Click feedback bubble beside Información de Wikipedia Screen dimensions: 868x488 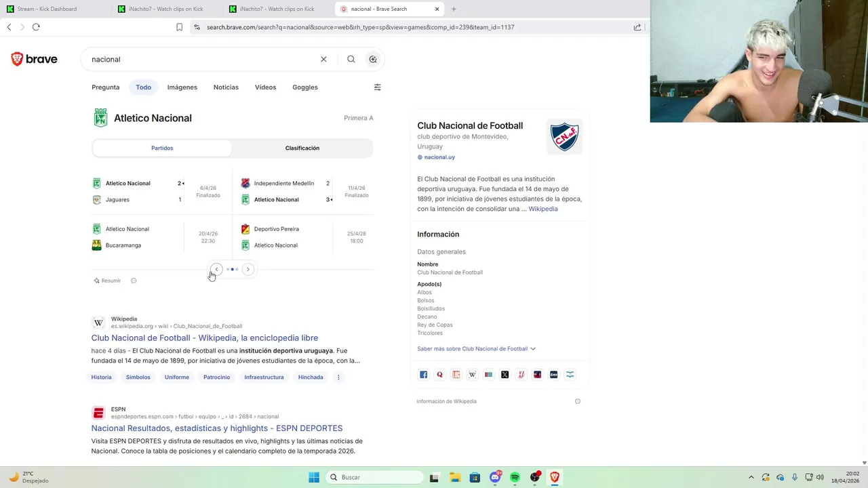coord(578,401)
